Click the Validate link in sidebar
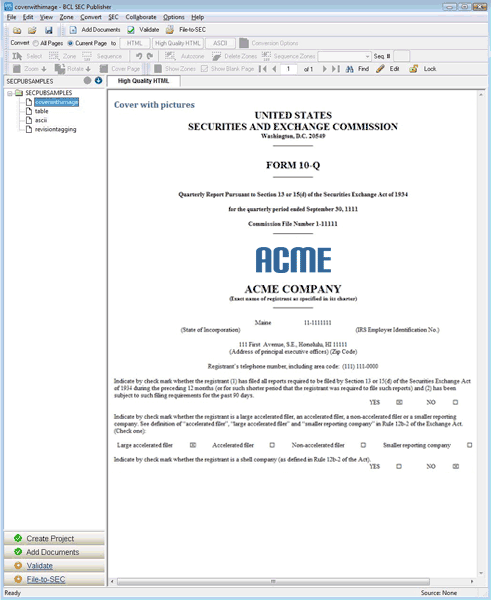Screen dimensions: 491x600 pos(39,566)
